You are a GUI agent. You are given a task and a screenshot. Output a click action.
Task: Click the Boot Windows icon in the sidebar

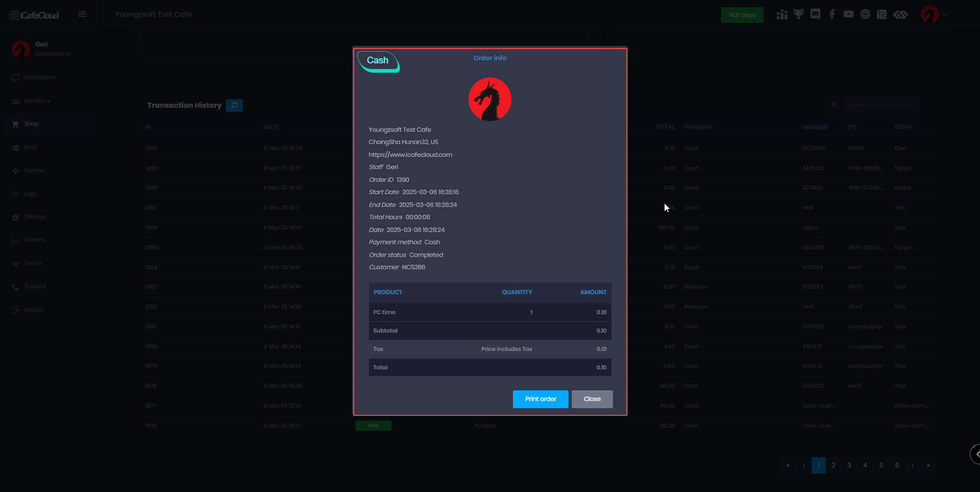pyautogui.click(x=15, y=148)
